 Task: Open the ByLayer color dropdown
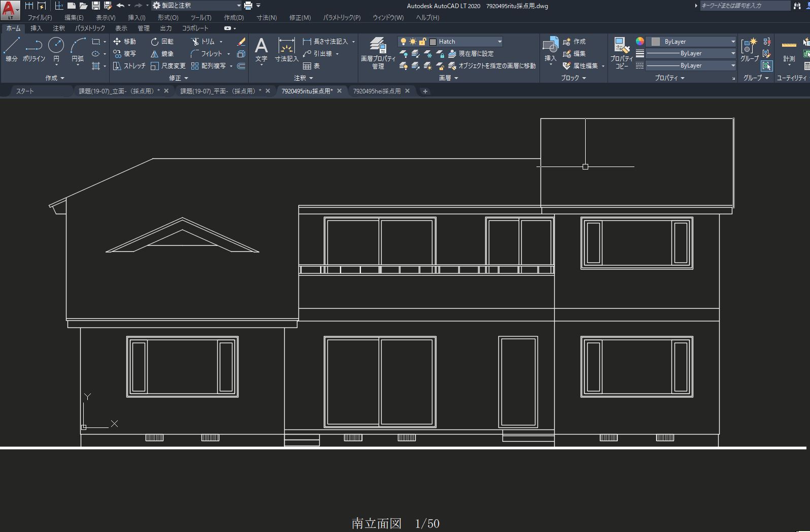pos(733,42)
